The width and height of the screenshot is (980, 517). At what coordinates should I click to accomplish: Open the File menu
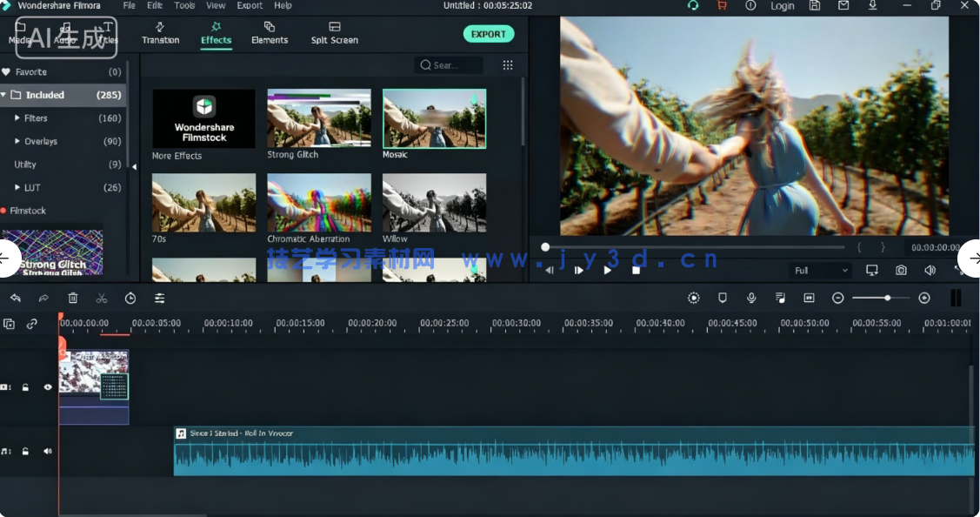click(129, 5)
